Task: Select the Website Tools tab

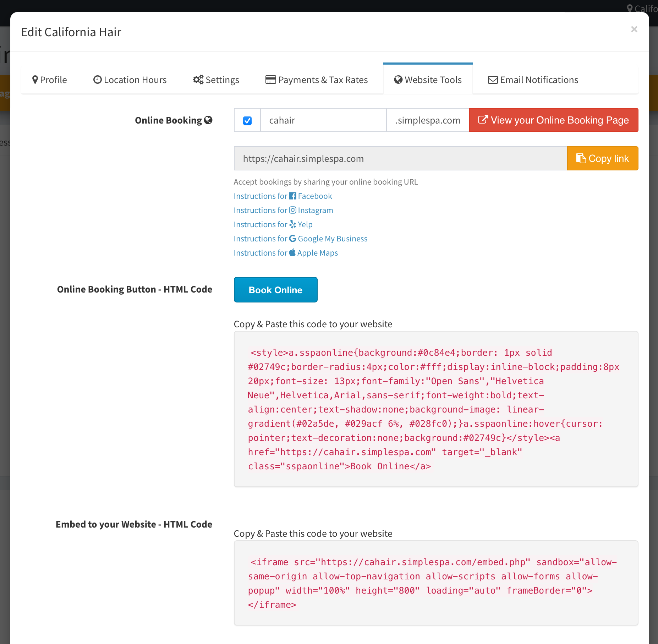Action: (428, 80)
